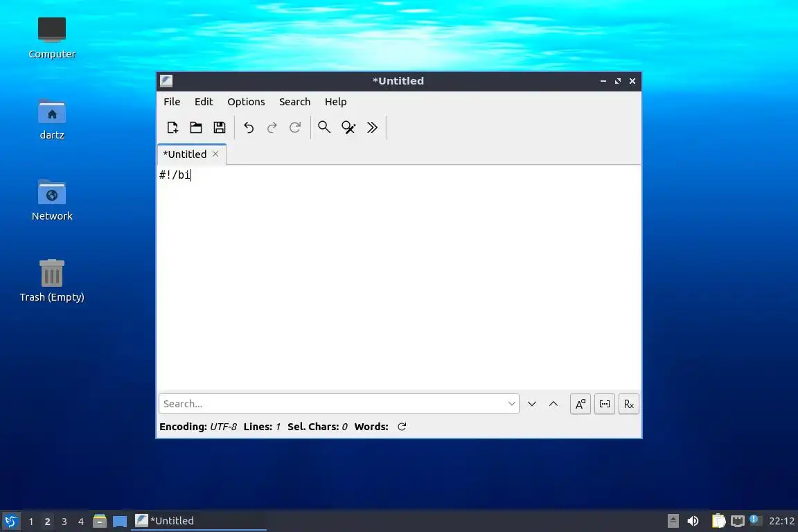Viewport: 798px width, 532px height.
Task: Click the clock showing 22:12
Action: coord(781,521)
